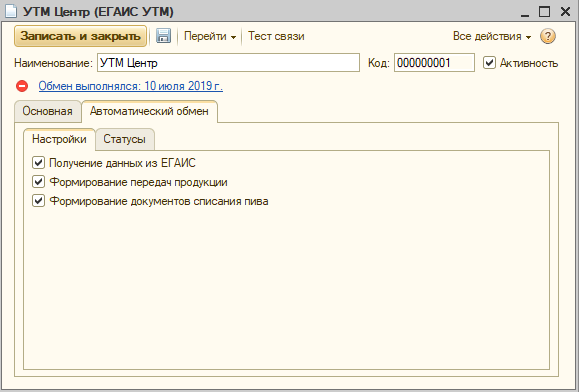Save the record with the floppy disk icon
579x392 pixels.
(x=163, y=36)
